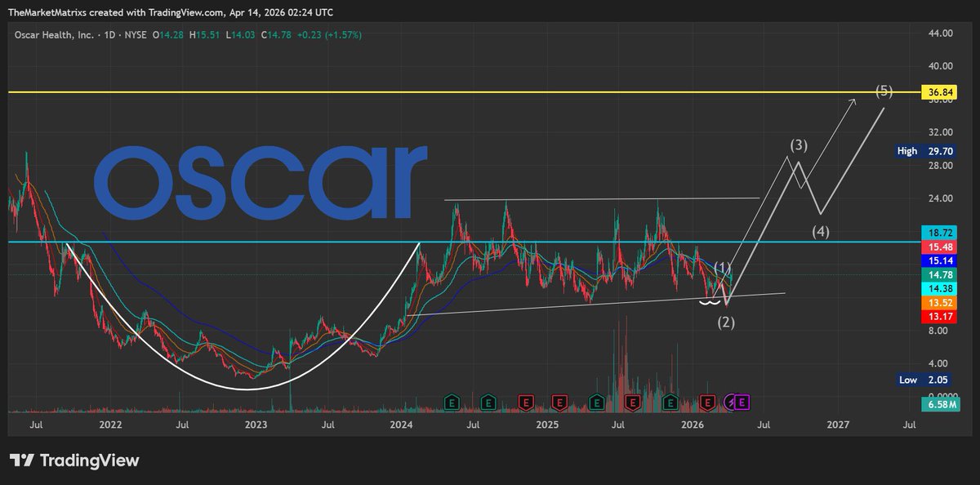The width and height of the screenshot is (980, 485).
Task: Click the August 2024 green earnings marker
Action: click(488, 402)
